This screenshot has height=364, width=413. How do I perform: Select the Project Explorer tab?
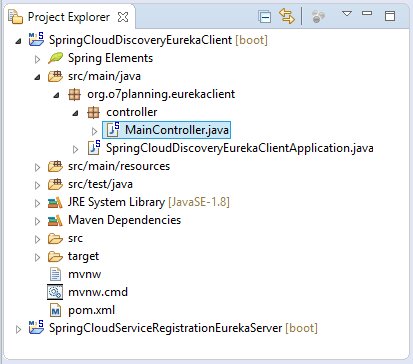point(69,17)
